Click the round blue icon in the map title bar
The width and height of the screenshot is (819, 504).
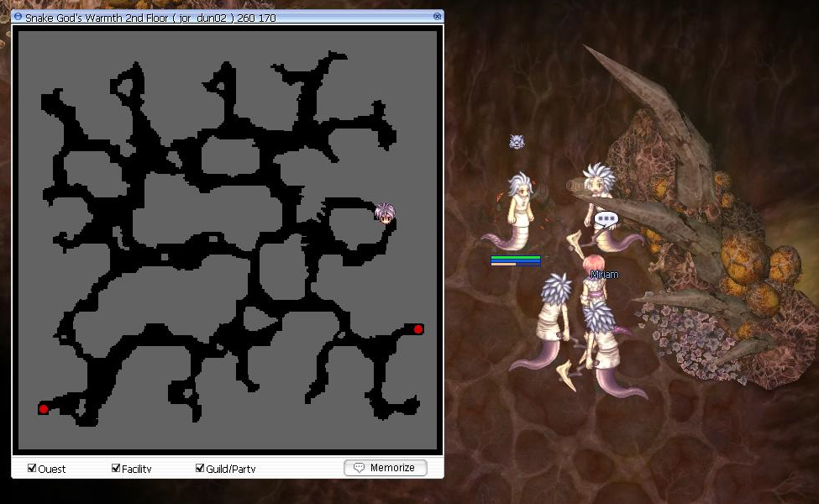[18, 17]
